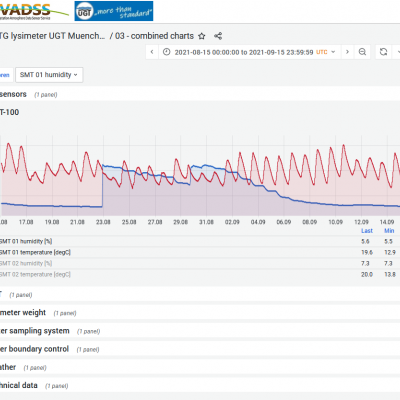Image resolution: width=400 pixels, height=400 pixels.
Task: Mark dashboard as favorite with star icon
Action: click(202, 36)
